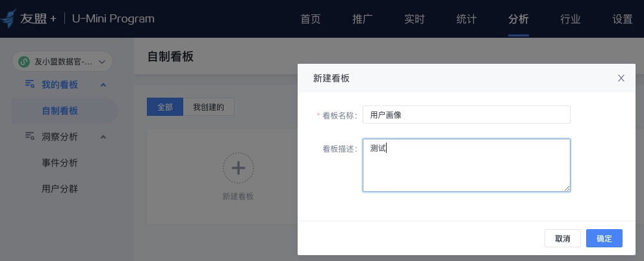Click the textarea resize handle corner

[x=567, y=188]
